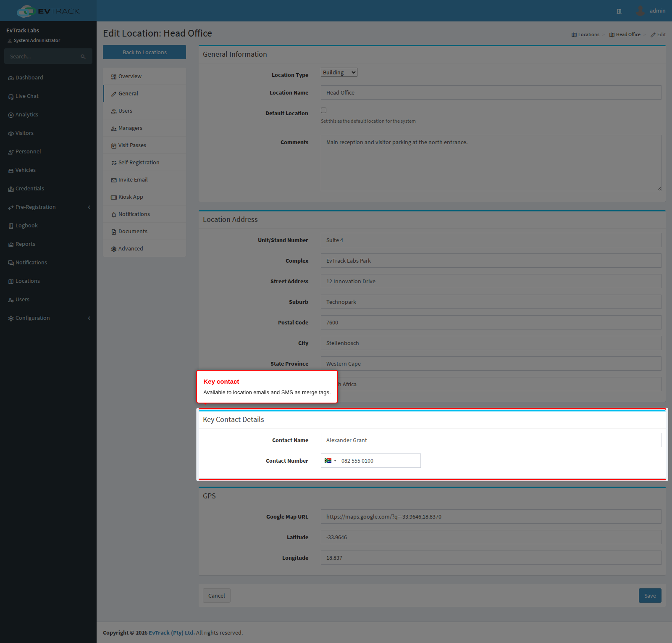
Task: Click the admin user avatar
Action: click(x=640, y=11)
